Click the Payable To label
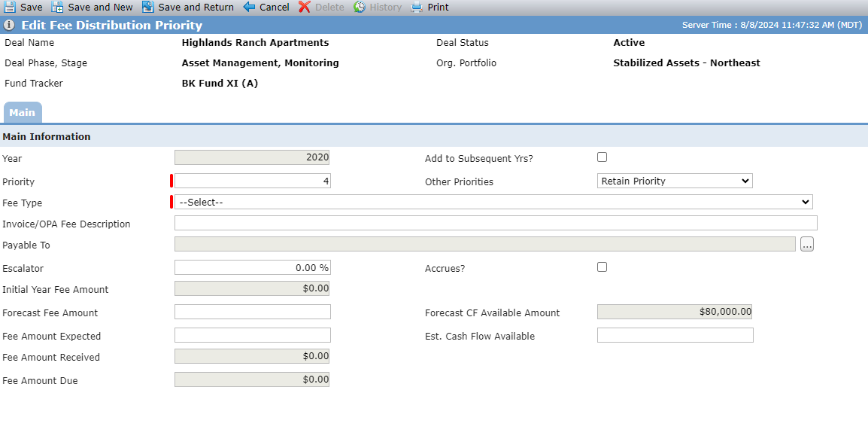 coord(26,245)
